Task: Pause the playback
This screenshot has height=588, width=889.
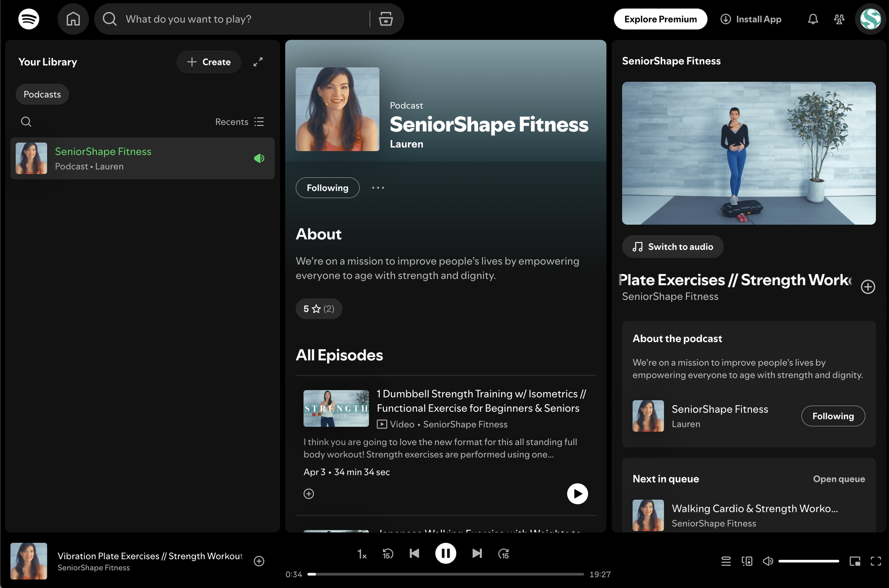Action: point(446,554)
